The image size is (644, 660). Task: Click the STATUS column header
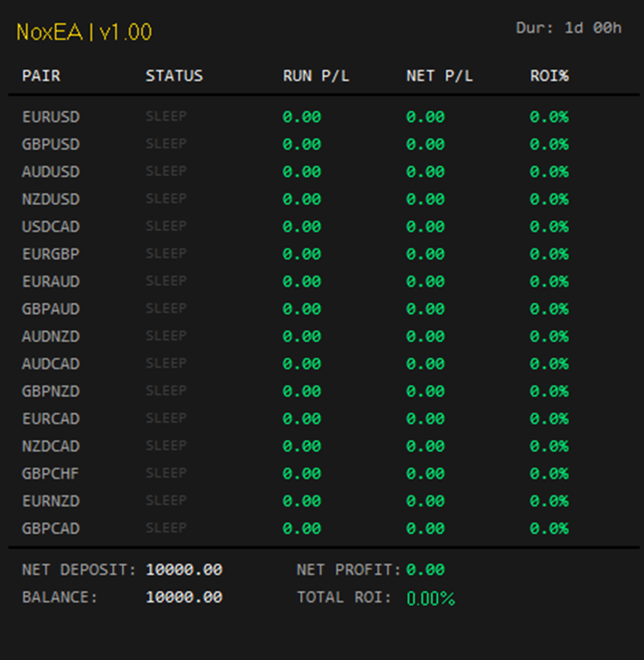(174, 76)
